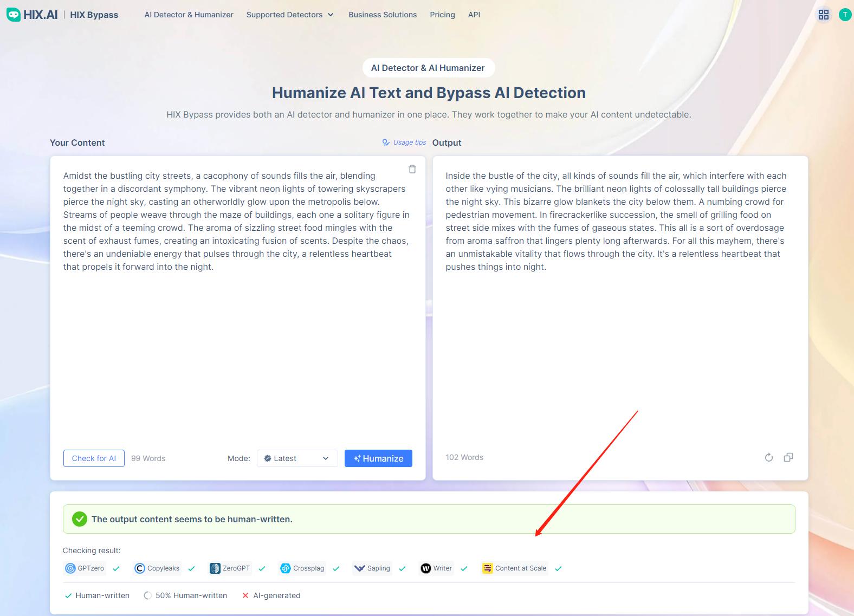Click the Content at Scale icon

488,568
